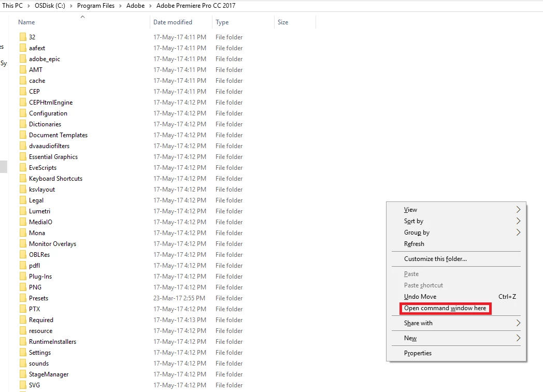This screenshot has height=392, width=543.
Task: Click the CEPHtmlEngine folder icon
Action: (x=23, y=103)
